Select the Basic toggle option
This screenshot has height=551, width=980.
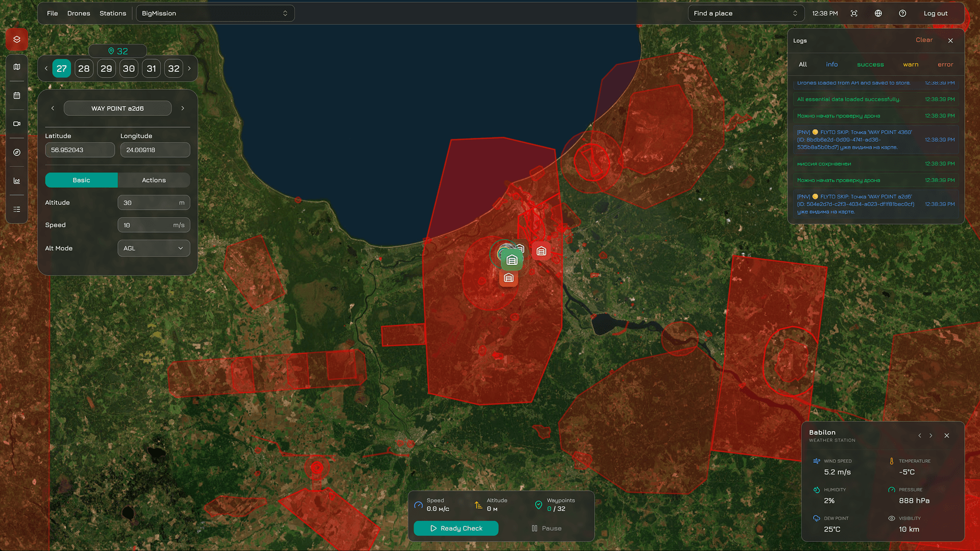(81, 180)
